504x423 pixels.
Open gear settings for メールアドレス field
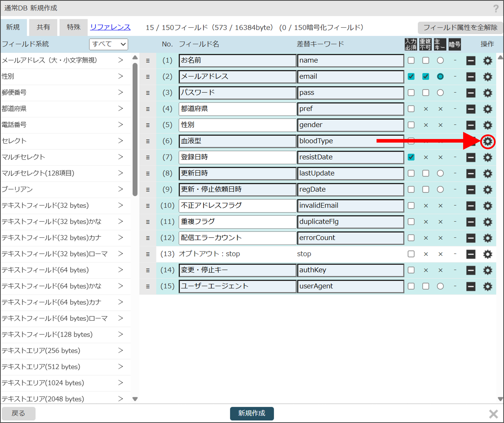click(487, 77)
